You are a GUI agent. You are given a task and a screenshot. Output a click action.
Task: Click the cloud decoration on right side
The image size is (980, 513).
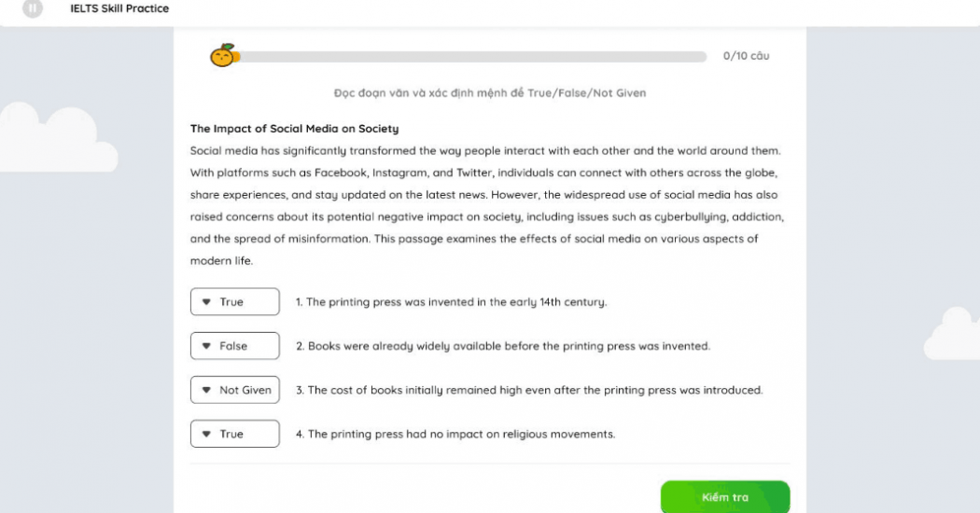952,336
